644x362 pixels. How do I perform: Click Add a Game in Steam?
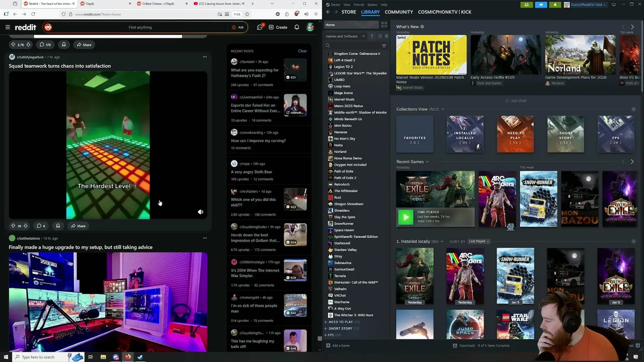[x=338, y=345]
